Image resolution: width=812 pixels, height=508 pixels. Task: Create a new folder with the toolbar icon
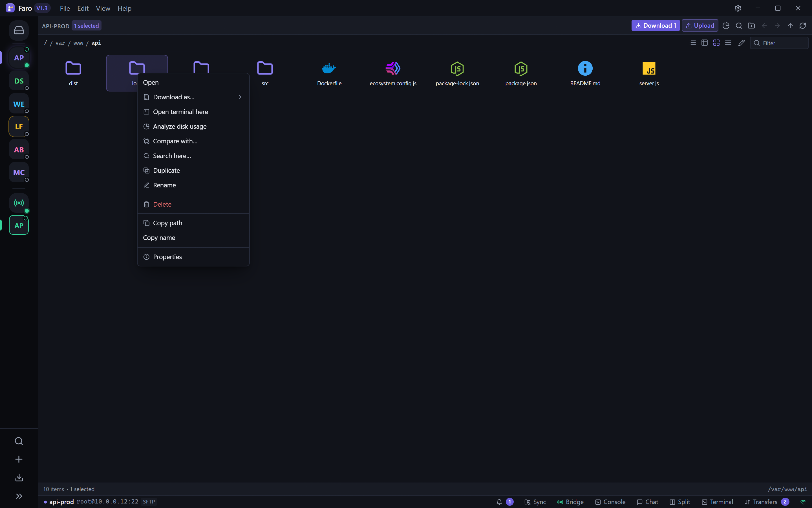pyautogui.click(x=752, y=25)
